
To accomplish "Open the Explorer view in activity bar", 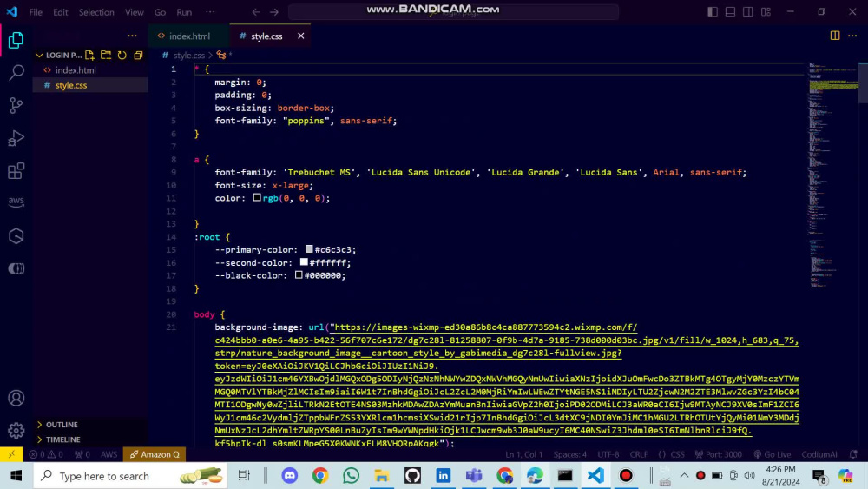I will point(16,40).
